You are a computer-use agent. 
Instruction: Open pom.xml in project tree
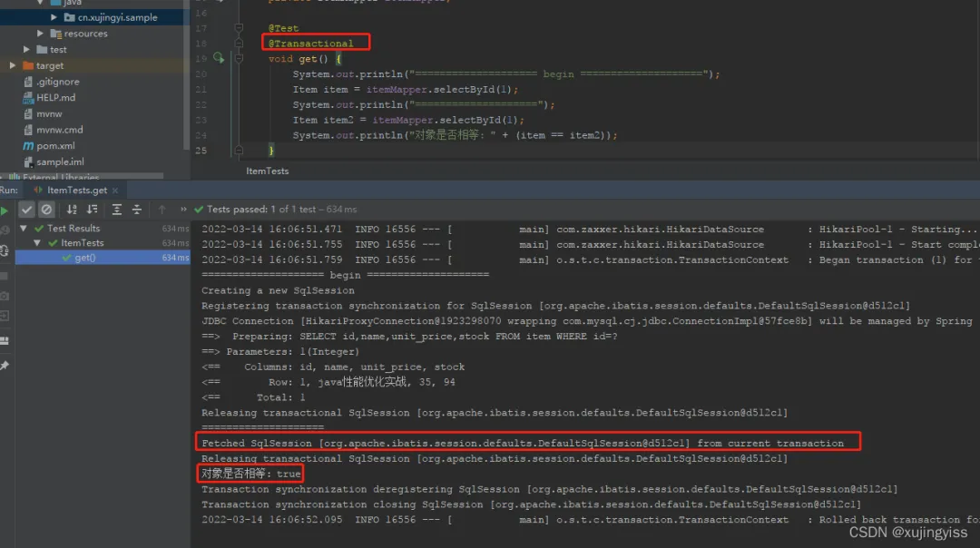(x=55, y=145)
